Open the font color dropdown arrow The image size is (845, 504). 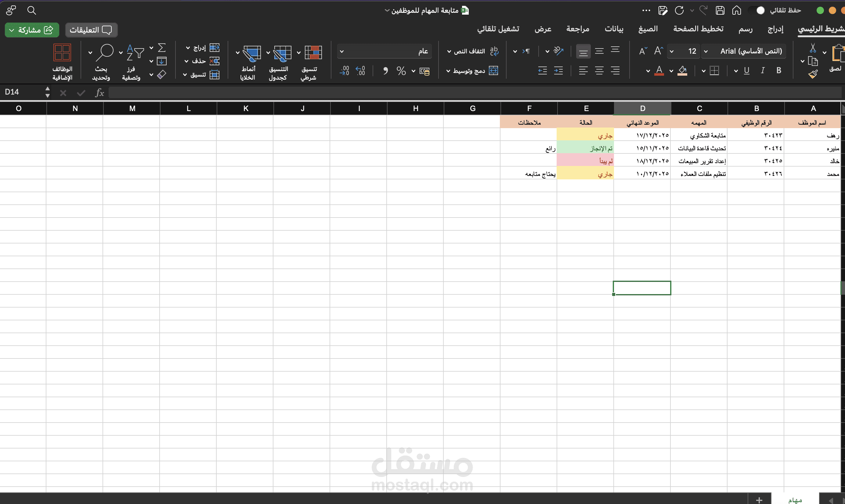[648, 71]
